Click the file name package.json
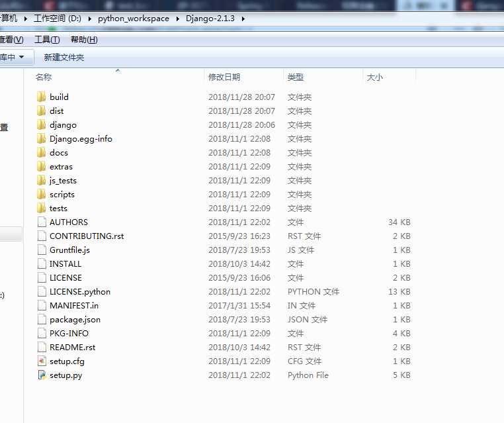Image resolution: width=504 pixels, height=423 pixels. point(75,320)
